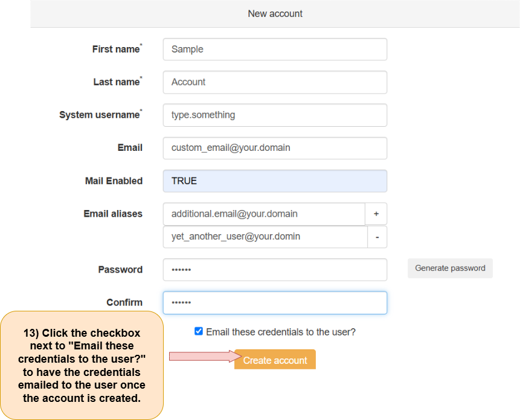Click the Generate password button
The height and width of the screenshot is (420, 520).
click(x=450, y=269)
